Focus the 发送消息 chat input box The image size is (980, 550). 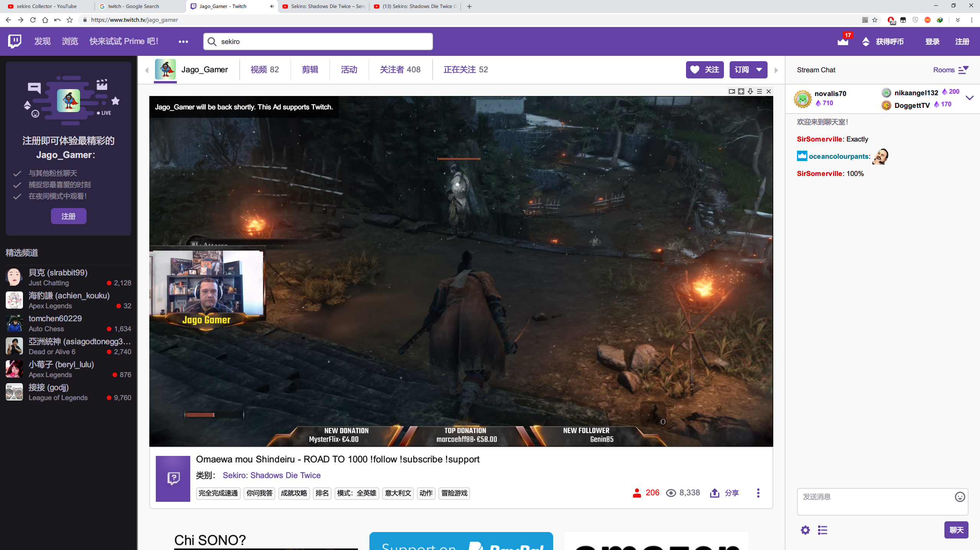882,501
